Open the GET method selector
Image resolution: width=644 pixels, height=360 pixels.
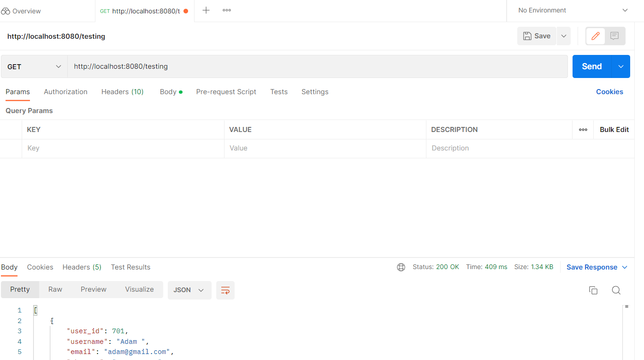pyautogui.click(x=33, y=66)
